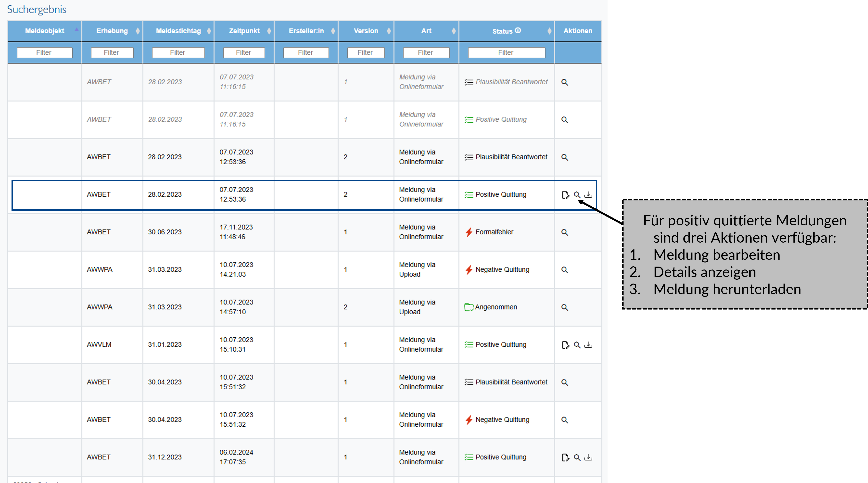View details of the AWWPA Negative Quittung row
868x483 pixels.
[564, 270]
